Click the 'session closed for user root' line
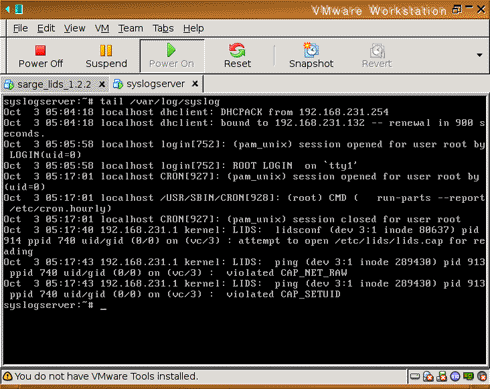This screenshot has width=490, height=389. point(232,219)
